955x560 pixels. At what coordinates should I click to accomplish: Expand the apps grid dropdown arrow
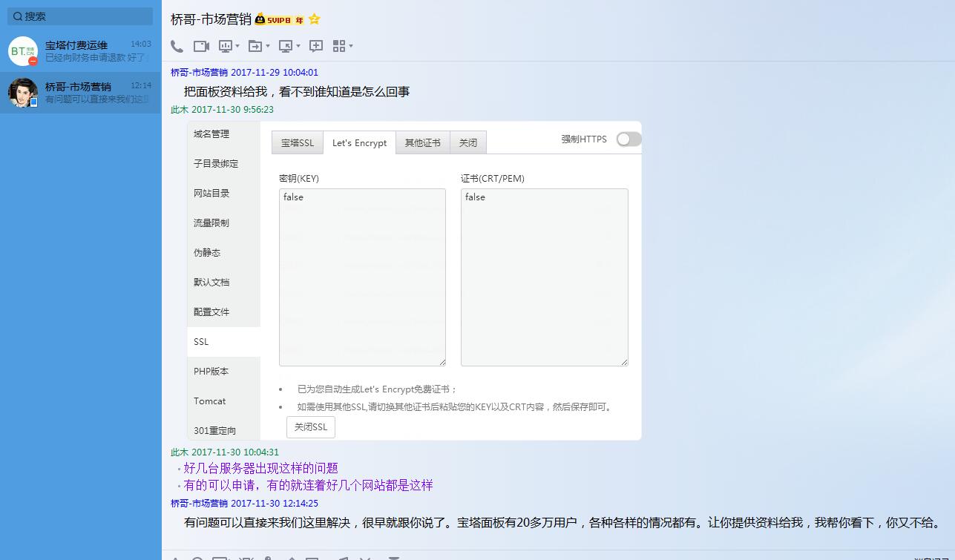click(x=351, y=46)
